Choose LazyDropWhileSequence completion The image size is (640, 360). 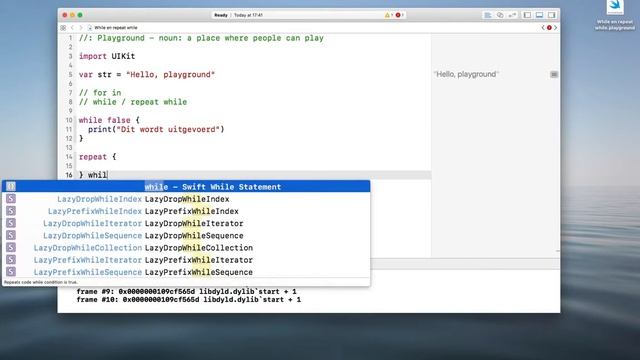(186, 236)
